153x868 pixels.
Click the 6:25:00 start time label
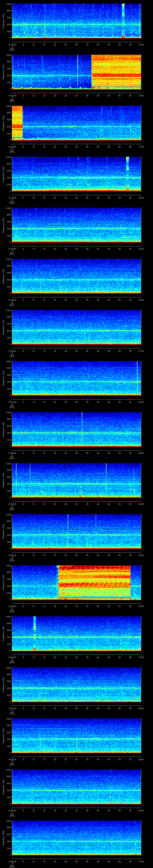(12, 606)
